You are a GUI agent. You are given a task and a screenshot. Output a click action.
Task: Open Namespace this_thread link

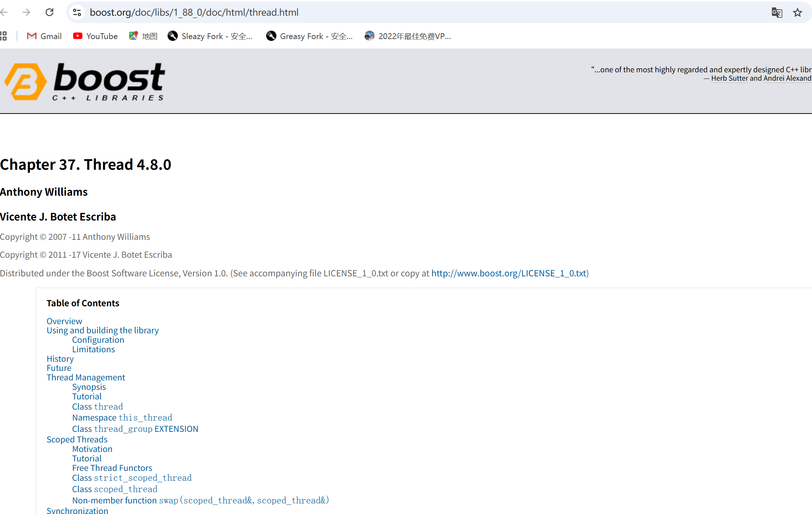point(122,418)
